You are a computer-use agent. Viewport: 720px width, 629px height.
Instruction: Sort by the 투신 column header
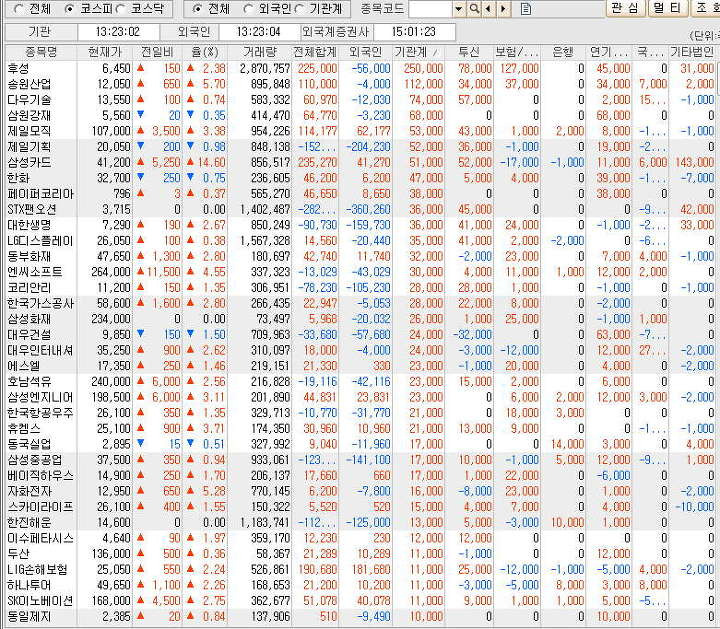[469, 52]
